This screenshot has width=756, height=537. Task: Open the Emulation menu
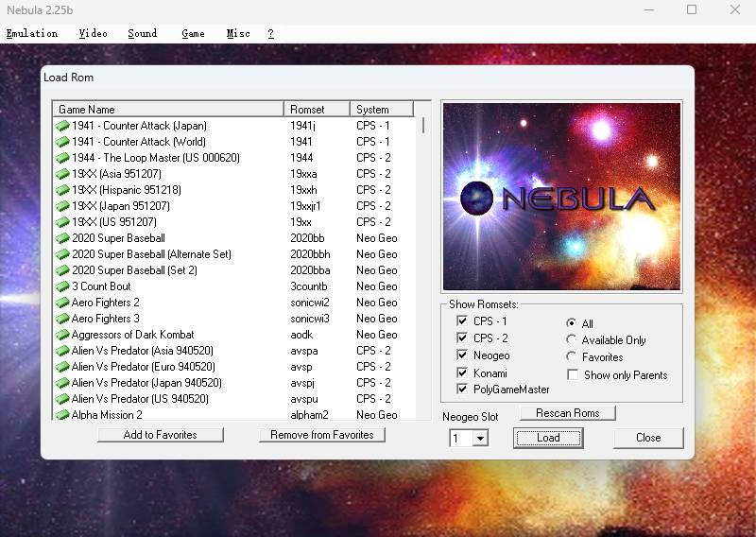pyautogui.click(x=32, y=33)
